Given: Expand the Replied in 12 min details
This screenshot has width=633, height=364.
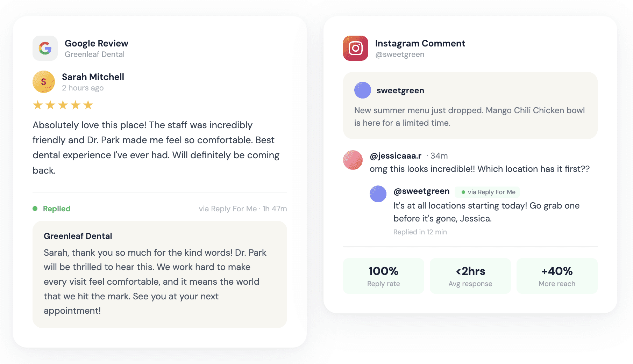Looking at the screenshot, I should click(x=420, y=232).
